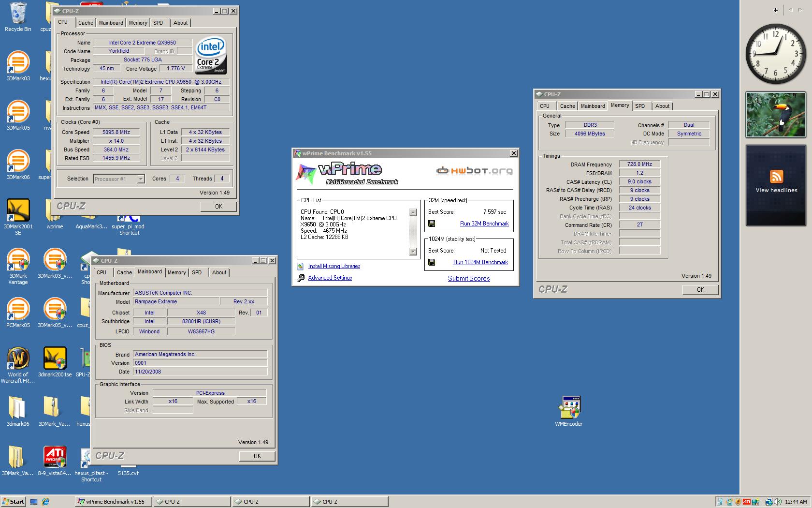Click the analog clock gadget
Screen dimensions: 812x508
pos(776,54)
